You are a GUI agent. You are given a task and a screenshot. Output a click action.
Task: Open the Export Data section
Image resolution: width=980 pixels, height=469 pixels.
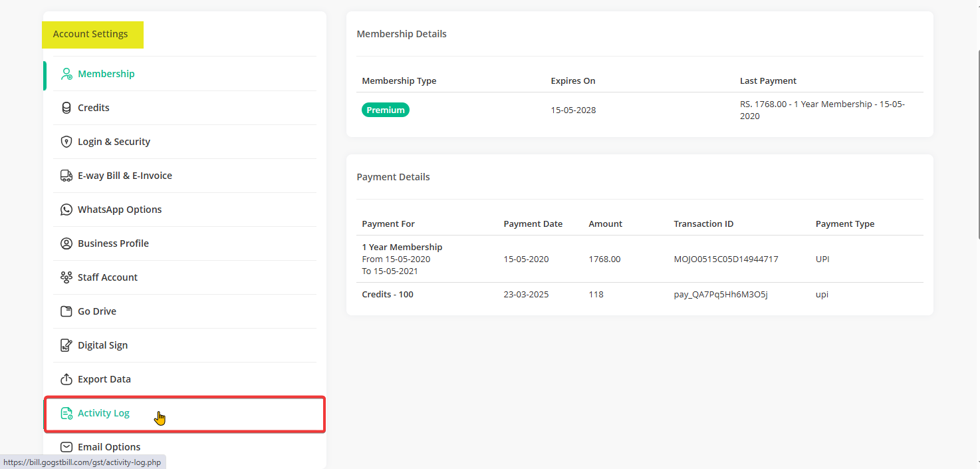(104, 379)
